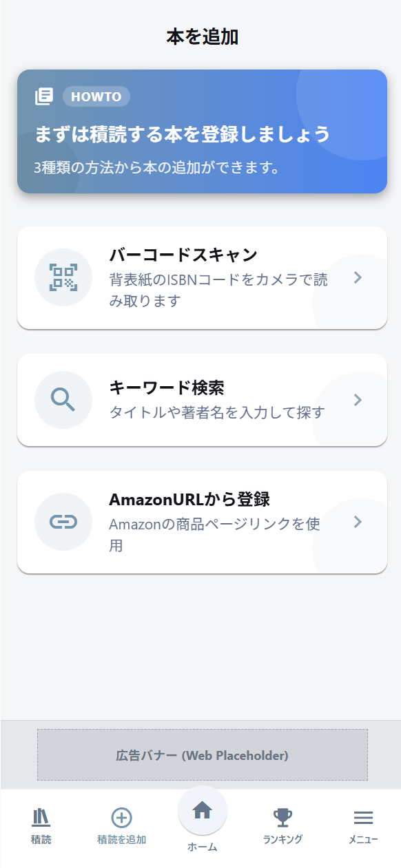Tap the plus icon for 積読を追加
Image resolution: width=401 pixels, height=868 pixels.
121,817
